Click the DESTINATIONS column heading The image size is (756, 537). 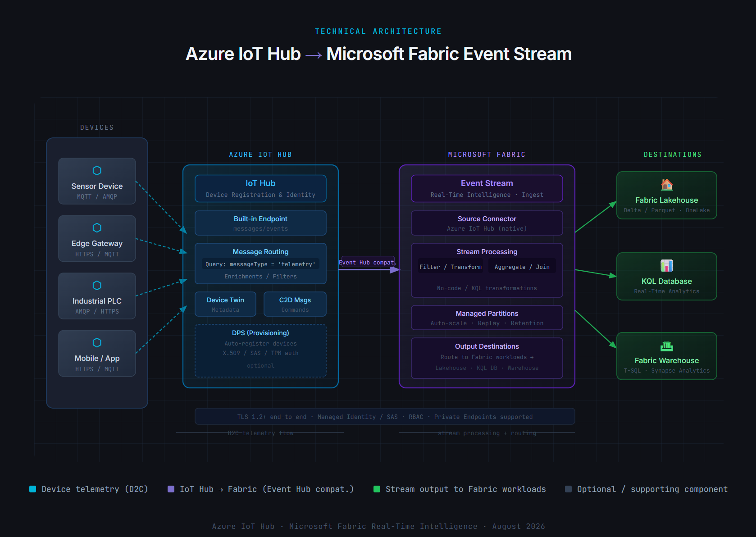click(673, 155)
